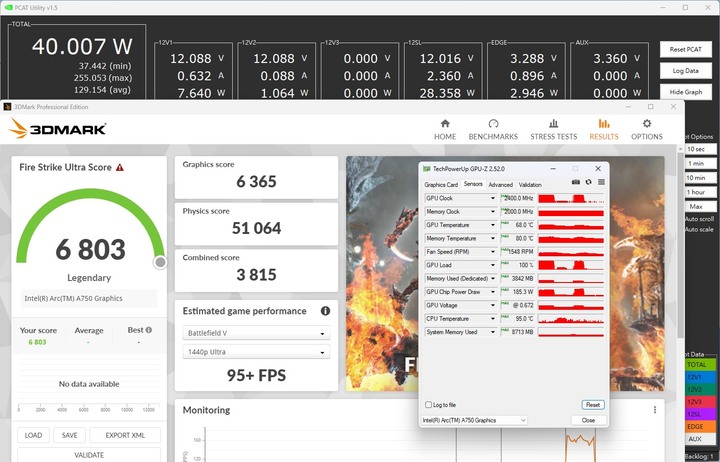Click the Physics score value 51 064
The image size is (720, 462).
click(256, 228)
